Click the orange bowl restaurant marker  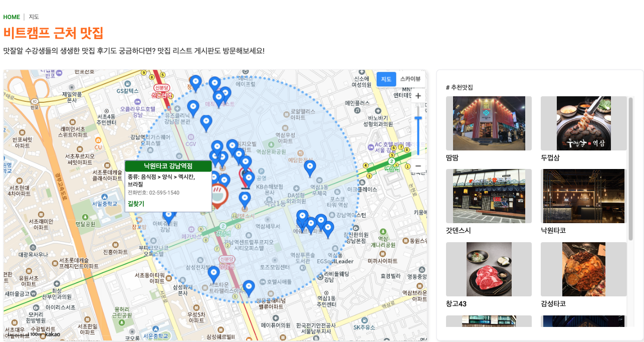pos(218,196)
